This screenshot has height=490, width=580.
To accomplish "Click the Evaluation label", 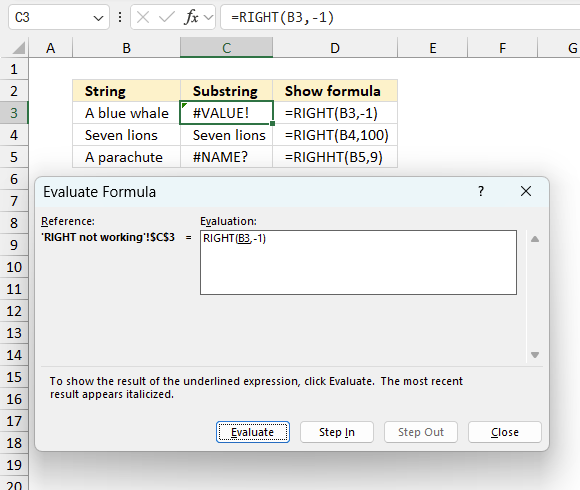I will 228,221.
